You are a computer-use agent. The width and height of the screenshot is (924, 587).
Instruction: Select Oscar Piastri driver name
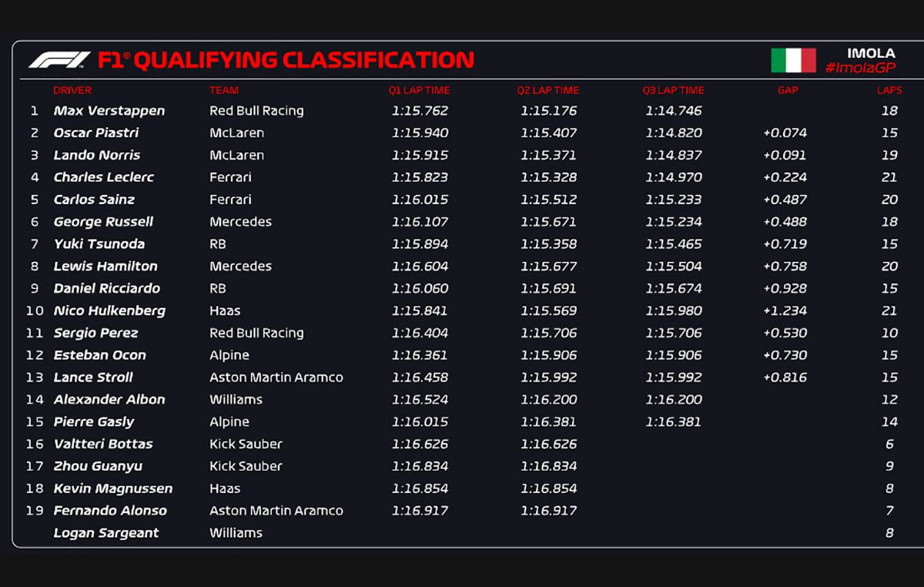[x=96, y=133]
